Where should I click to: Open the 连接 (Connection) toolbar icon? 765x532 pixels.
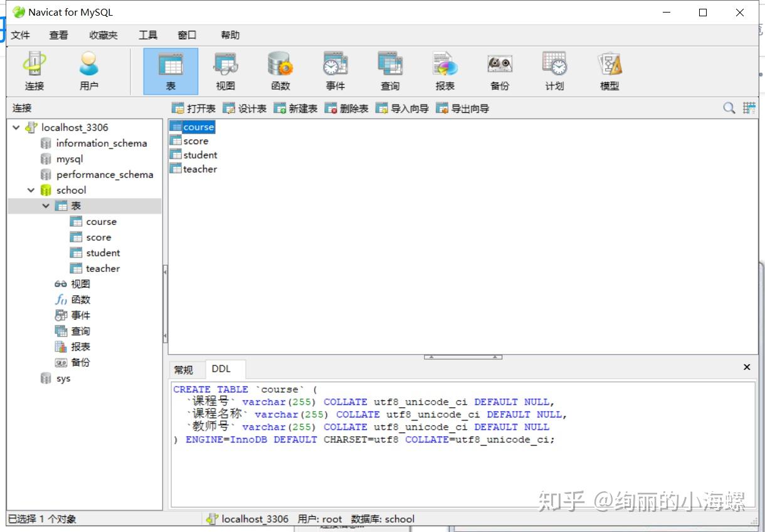tap(34, 71)
